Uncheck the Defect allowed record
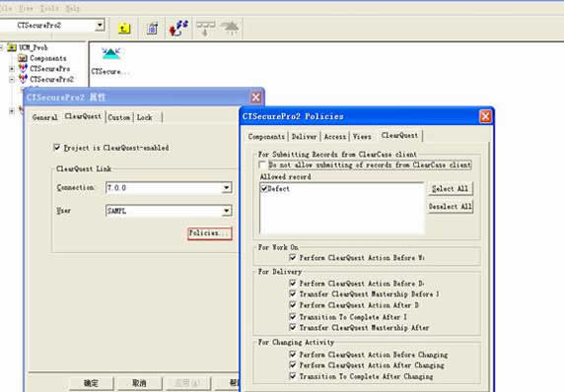This screenshot has height=392, width=564. [264, 188]
